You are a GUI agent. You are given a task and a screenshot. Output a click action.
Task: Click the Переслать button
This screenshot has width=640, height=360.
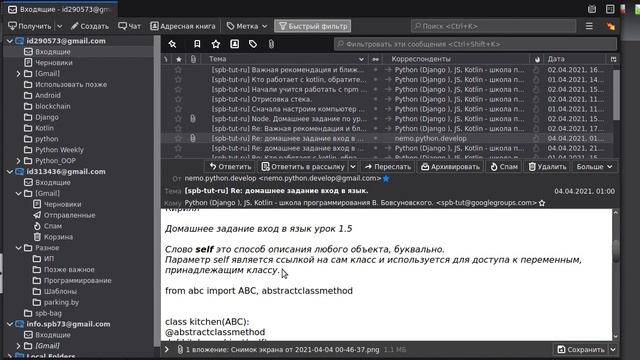tap(388, 167)
